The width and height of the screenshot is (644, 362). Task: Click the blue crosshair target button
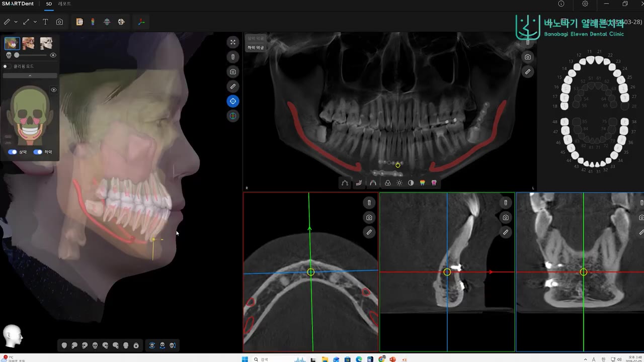click(x=232, y=101)
